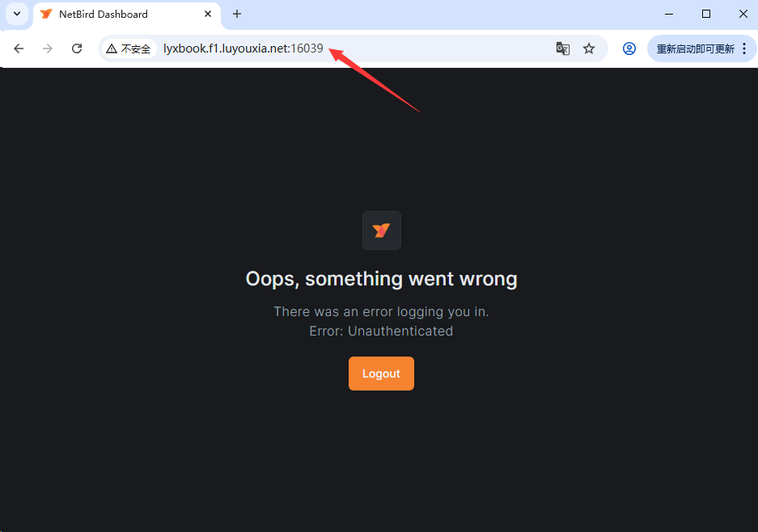This screenshot has height=532, width=758.
Task: Click the 重新启动即可更新 update button
Action: click(x=695, y=49)
